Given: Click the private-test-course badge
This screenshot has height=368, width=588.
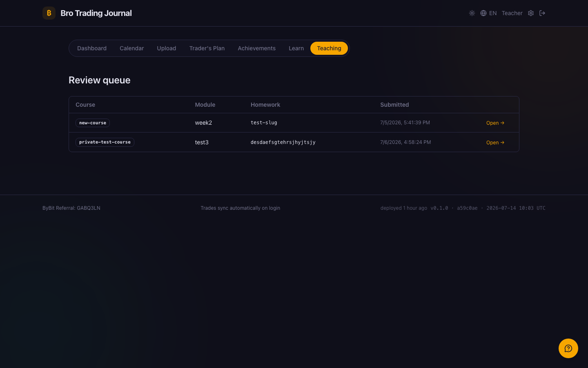Looking at the screenshot, I should pos(105,142).
